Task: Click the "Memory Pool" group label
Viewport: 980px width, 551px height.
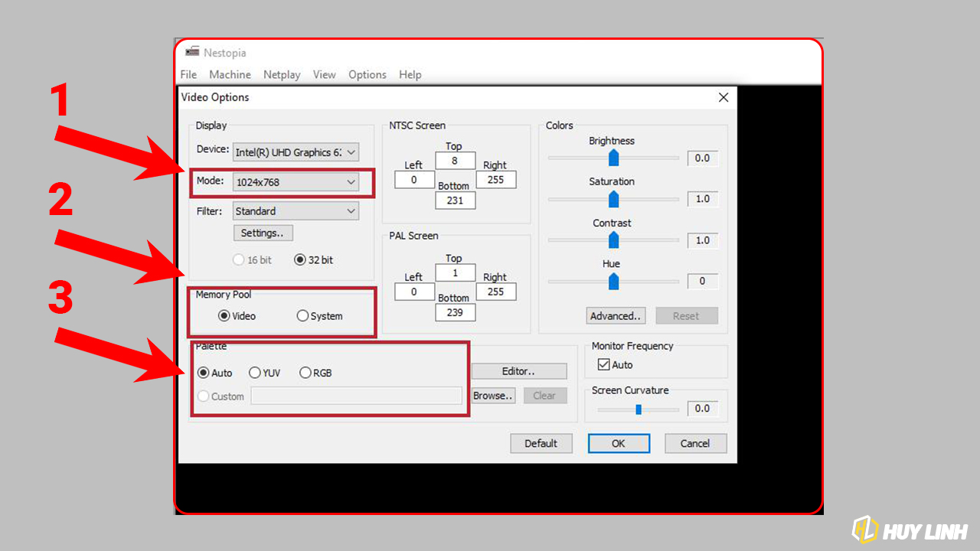Action: 223,295
